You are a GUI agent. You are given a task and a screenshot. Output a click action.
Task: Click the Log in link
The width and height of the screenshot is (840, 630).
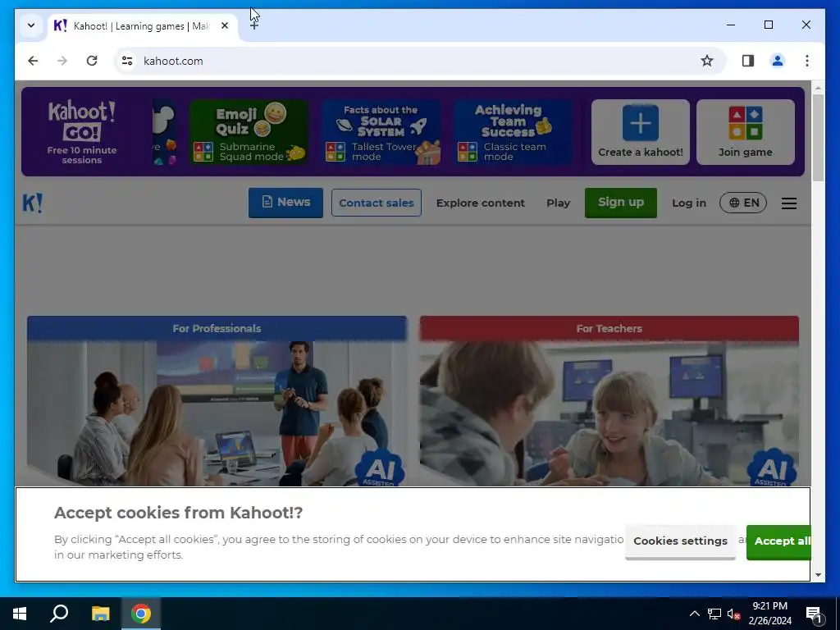[689, 203]
